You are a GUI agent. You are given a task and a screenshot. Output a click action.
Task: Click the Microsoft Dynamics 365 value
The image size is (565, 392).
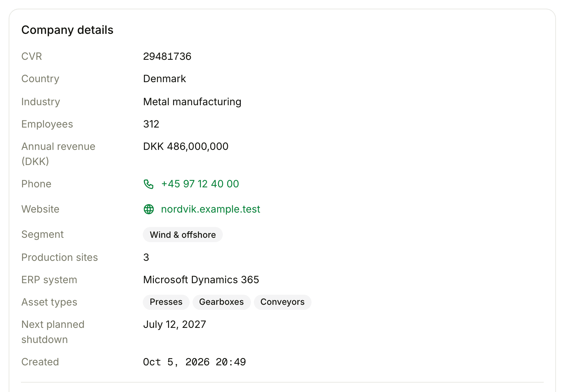201,280
